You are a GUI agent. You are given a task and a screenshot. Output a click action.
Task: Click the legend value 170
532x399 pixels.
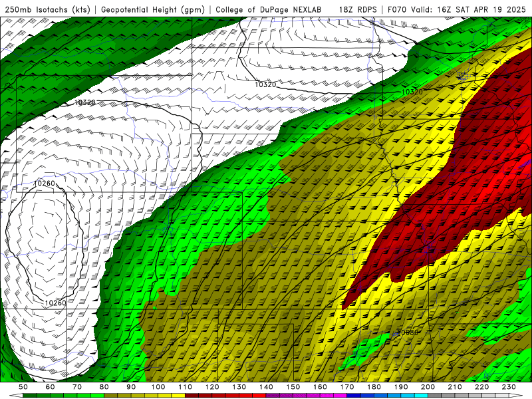point(347,387)
